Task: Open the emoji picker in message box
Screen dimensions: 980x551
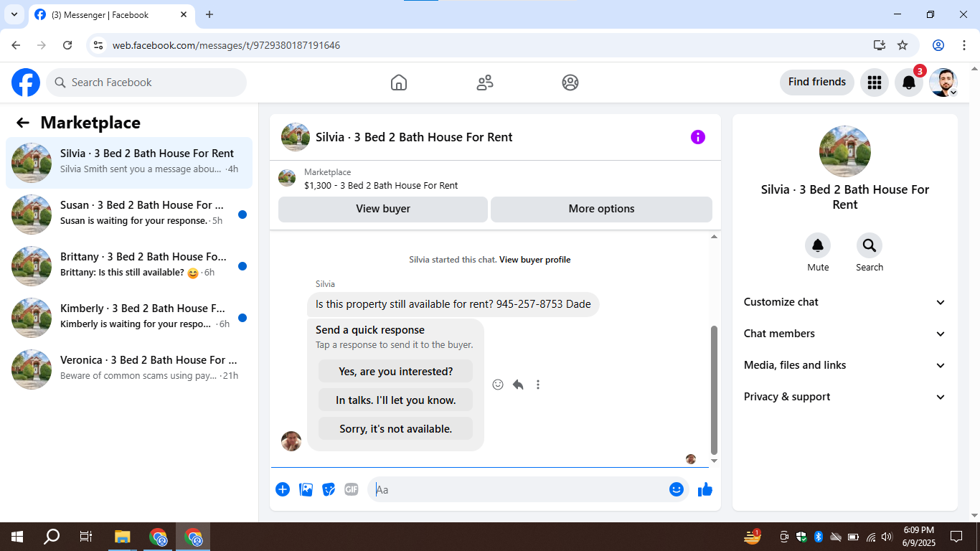Action: tap(677, 489)
